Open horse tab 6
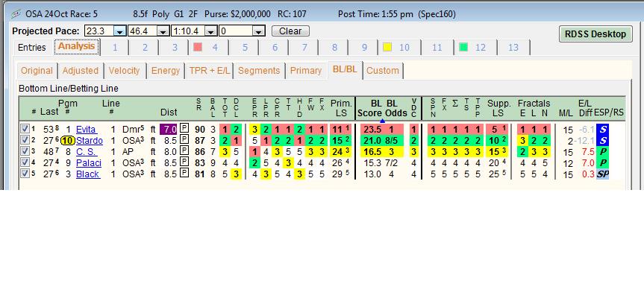644x298 pixels. [x=275, y=48]
